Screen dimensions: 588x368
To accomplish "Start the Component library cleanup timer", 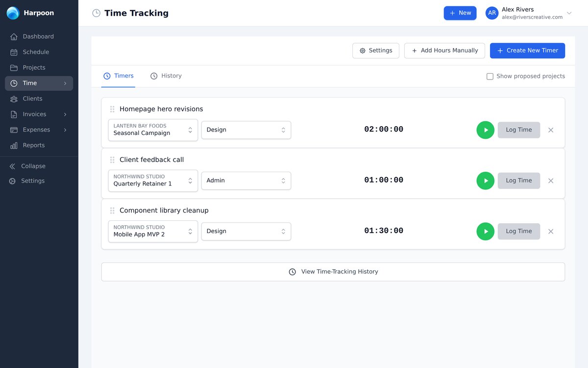I will (486, 231).
